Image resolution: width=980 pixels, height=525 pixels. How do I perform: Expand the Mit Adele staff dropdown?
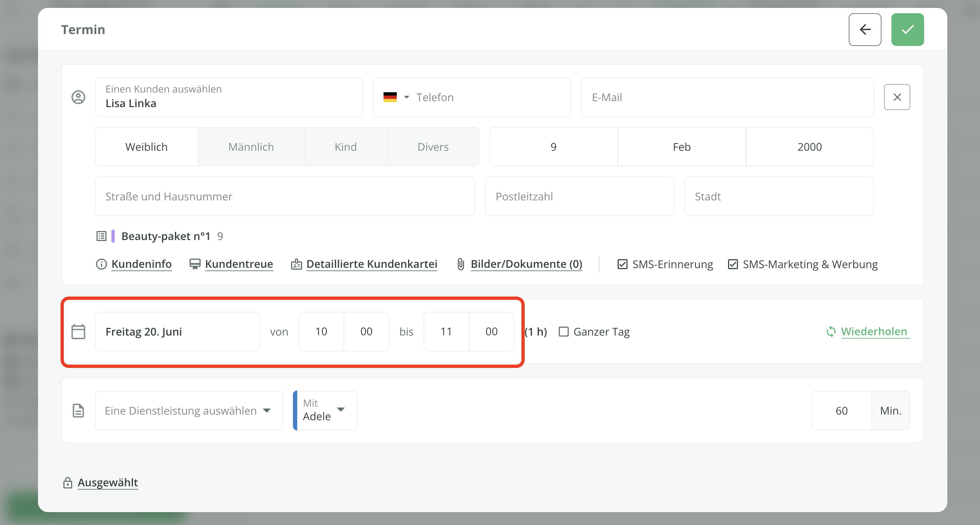tap(325, 411)
